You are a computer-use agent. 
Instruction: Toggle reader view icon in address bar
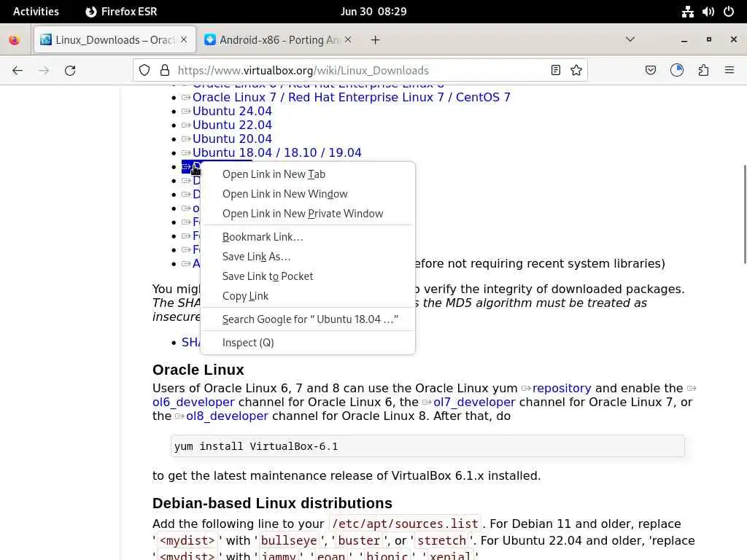[x=555, y=71]
